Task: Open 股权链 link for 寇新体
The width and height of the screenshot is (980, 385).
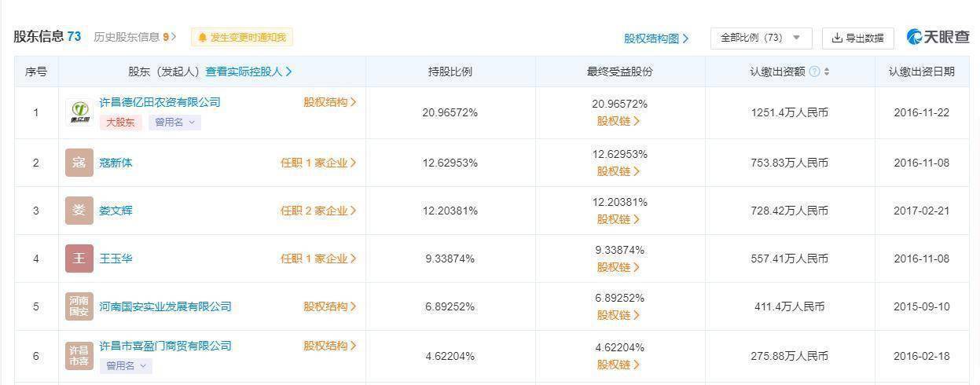Action: [618, 171]
